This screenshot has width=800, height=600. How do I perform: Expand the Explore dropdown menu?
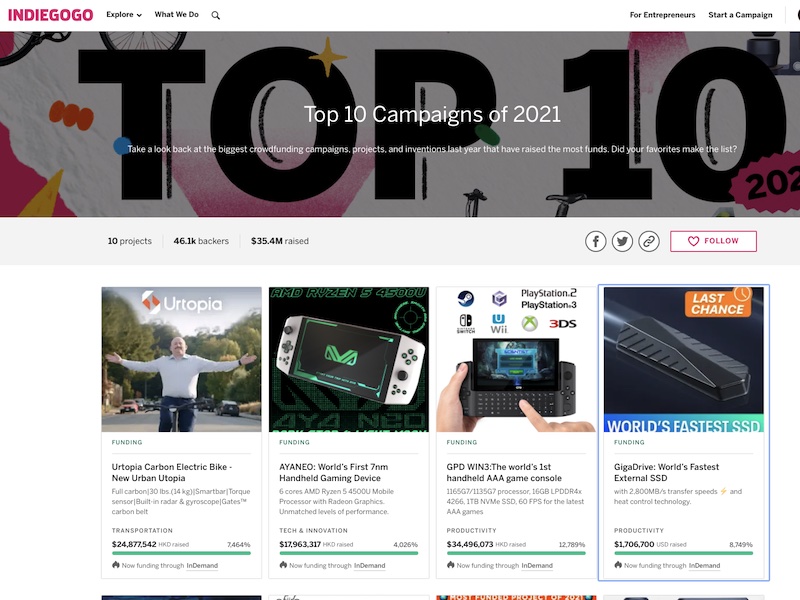tap(124, 15)
